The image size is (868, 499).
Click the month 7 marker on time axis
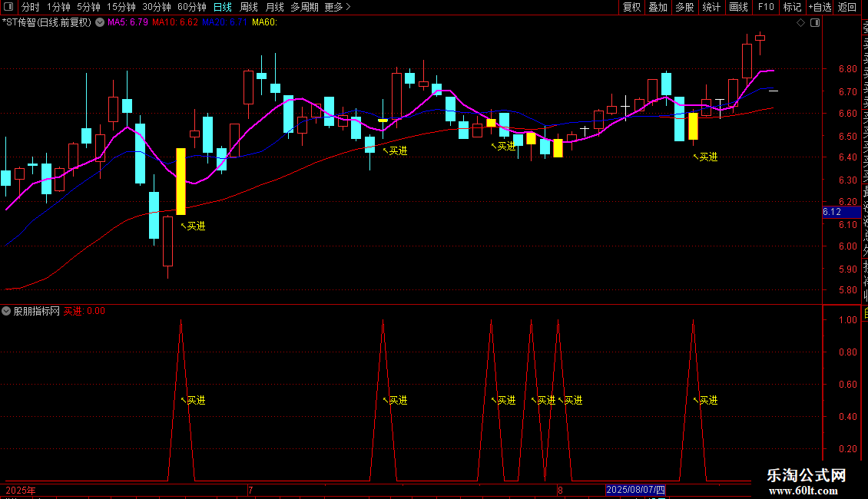click(250, 490)
